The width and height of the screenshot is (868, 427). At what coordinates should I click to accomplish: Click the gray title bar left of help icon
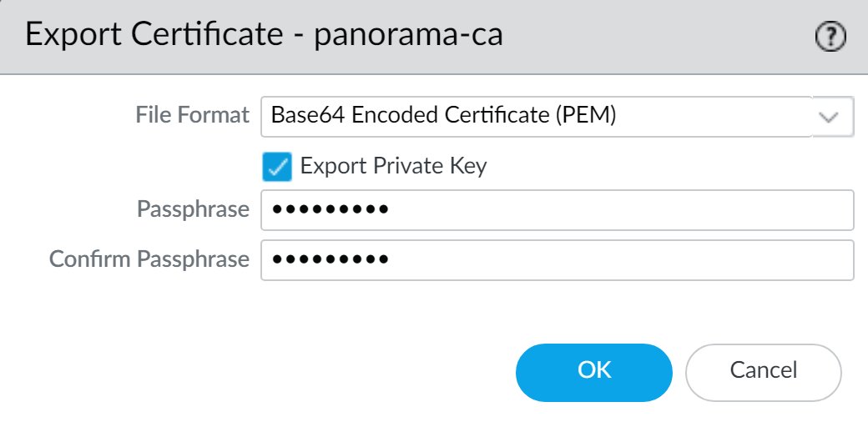pyautogui.click(x=668, y=37)
